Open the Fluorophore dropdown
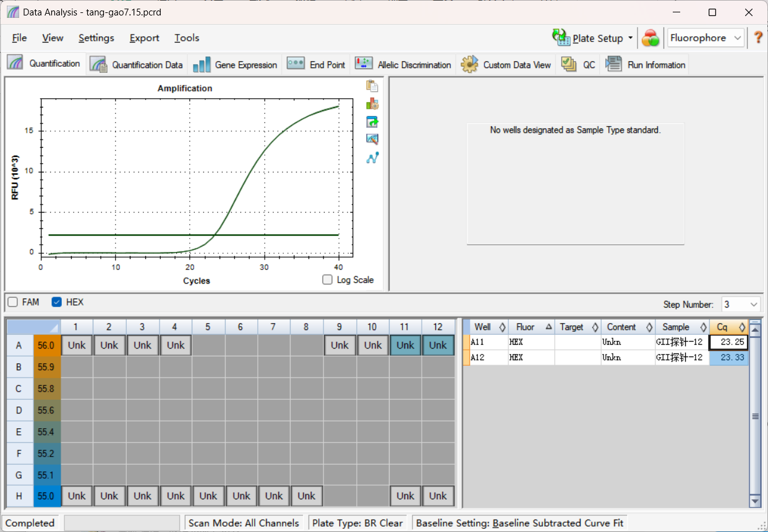The image size is (768, 532). click(x=706, y=38)
